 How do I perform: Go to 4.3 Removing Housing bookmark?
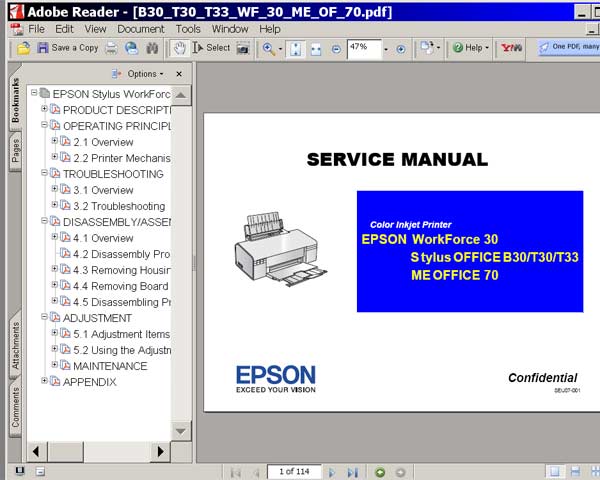click(122, 270)
